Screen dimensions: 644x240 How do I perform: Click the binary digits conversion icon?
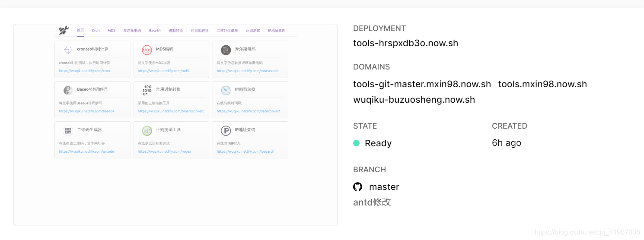point(147,90)
